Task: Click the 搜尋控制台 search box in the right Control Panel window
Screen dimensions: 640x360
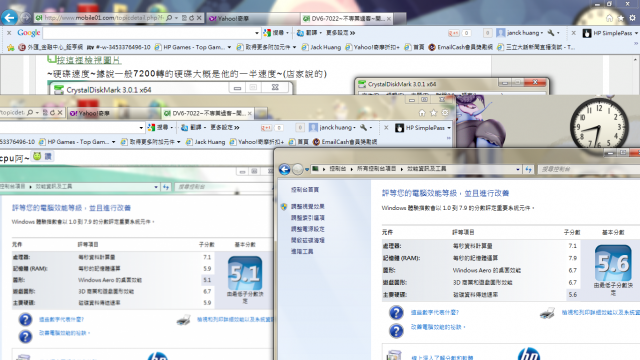Action: pyautogui.click(x=588, y=169)
